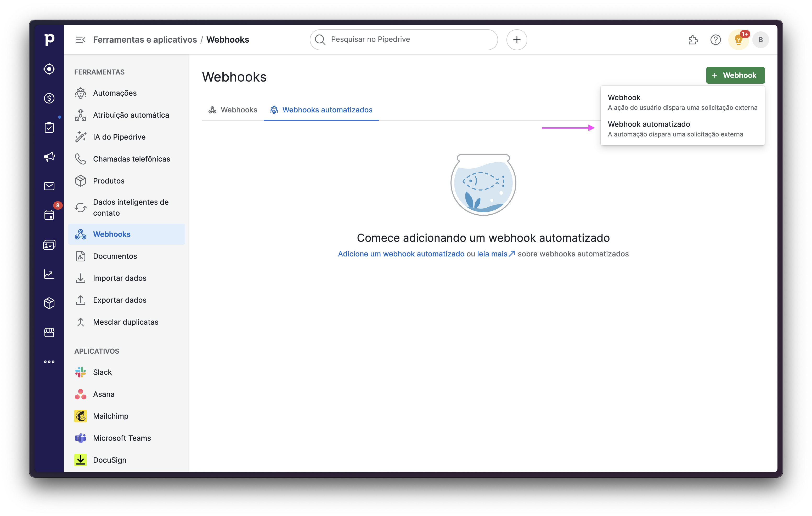Open the quick-add plus button
Image resolution: width=812 pixels, height=516 pixels.
(x=517, y=40)
